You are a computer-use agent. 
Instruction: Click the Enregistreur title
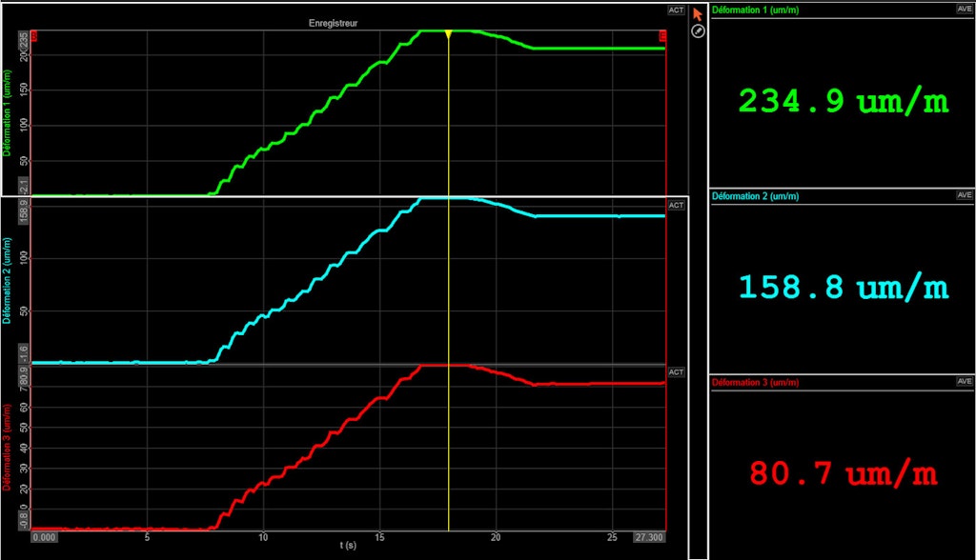tap(333, 21)
